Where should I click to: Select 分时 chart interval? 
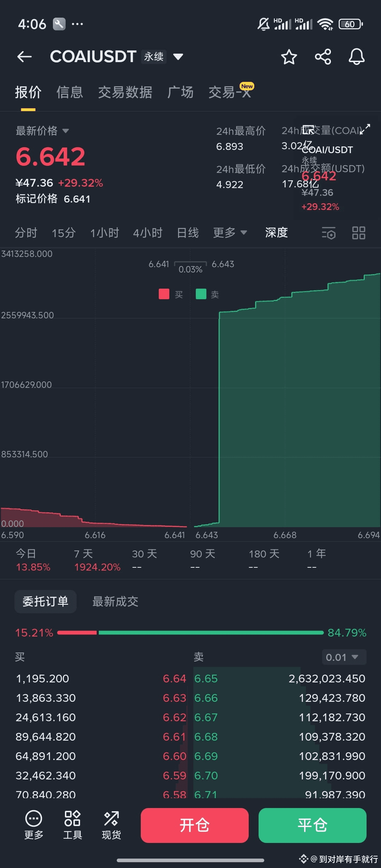click(x=26, y=233)
